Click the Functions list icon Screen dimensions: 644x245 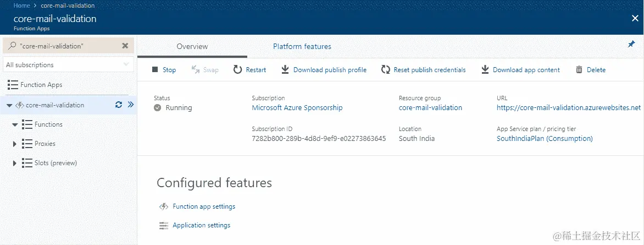[x=27, y=124]
